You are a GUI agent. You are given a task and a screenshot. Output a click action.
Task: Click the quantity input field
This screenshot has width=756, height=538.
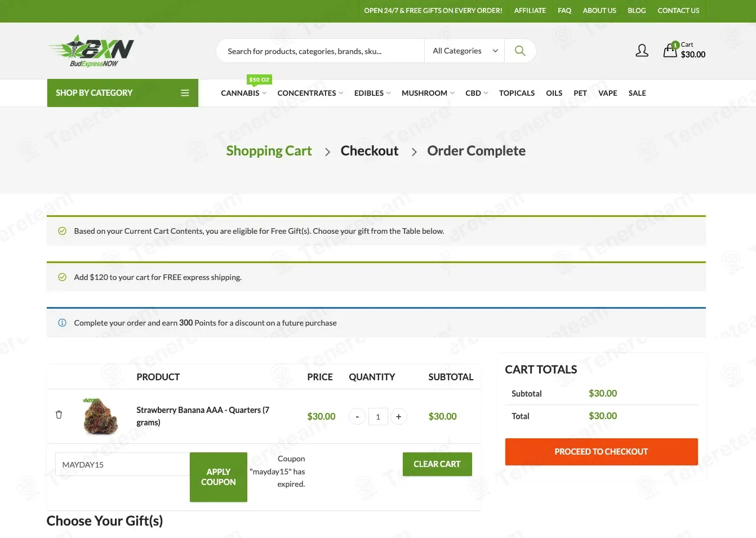(378, 417)
